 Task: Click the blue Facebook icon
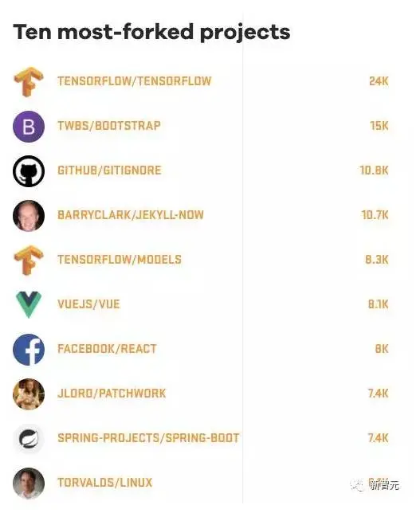pyautogui.click(x=29, y=350)
